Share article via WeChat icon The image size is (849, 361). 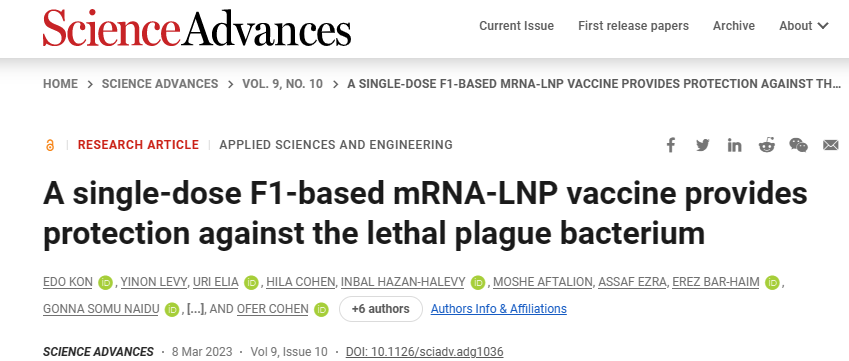[x=799, y=145]
